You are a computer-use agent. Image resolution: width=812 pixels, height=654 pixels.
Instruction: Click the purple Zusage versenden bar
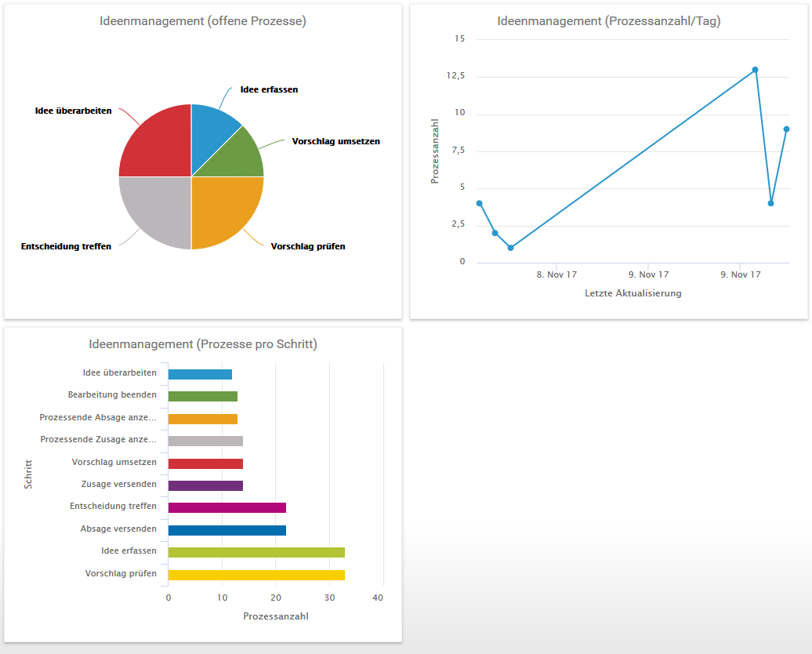point(205,486)
